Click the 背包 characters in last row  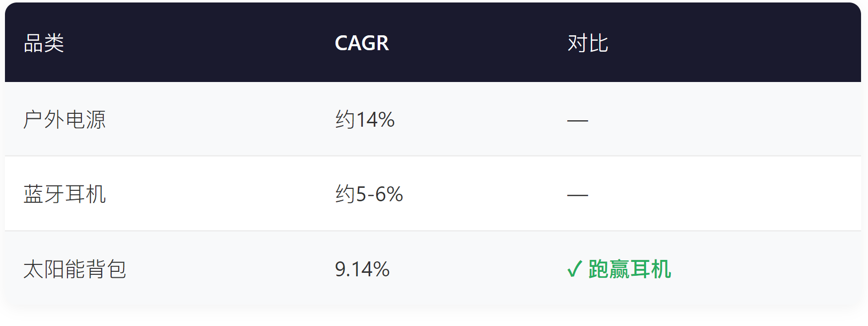[106, 269]
